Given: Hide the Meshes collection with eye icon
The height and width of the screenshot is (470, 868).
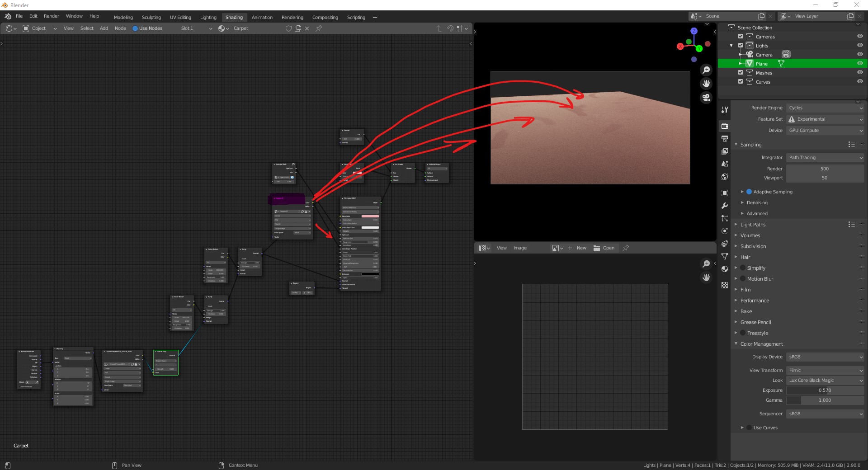Looking at the screenshot, I should click(859, 73).
